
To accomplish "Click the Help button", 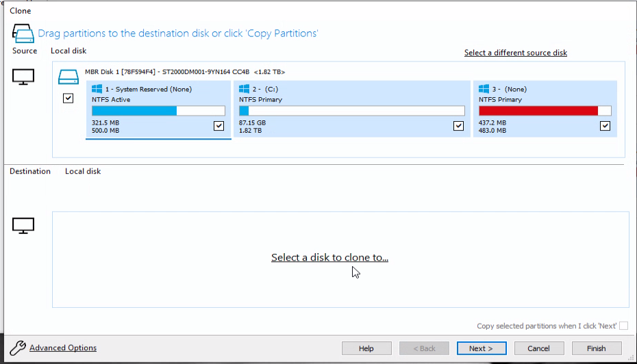I will point(366,348).
